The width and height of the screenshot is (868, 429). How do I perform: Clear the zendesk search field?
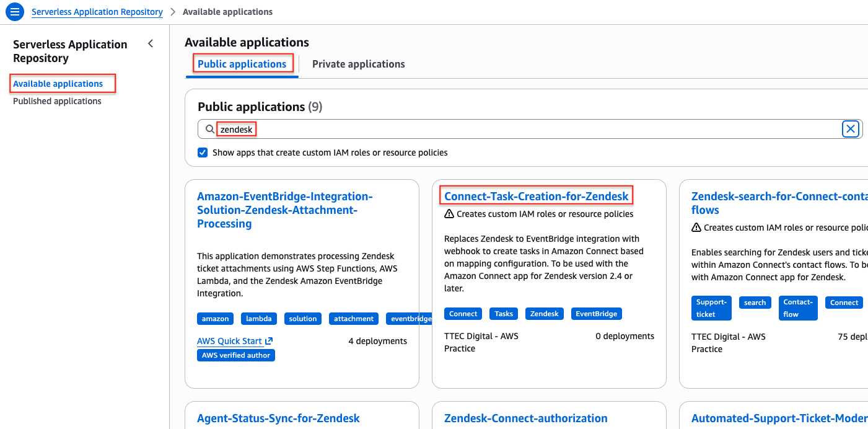tap(850, 129)
